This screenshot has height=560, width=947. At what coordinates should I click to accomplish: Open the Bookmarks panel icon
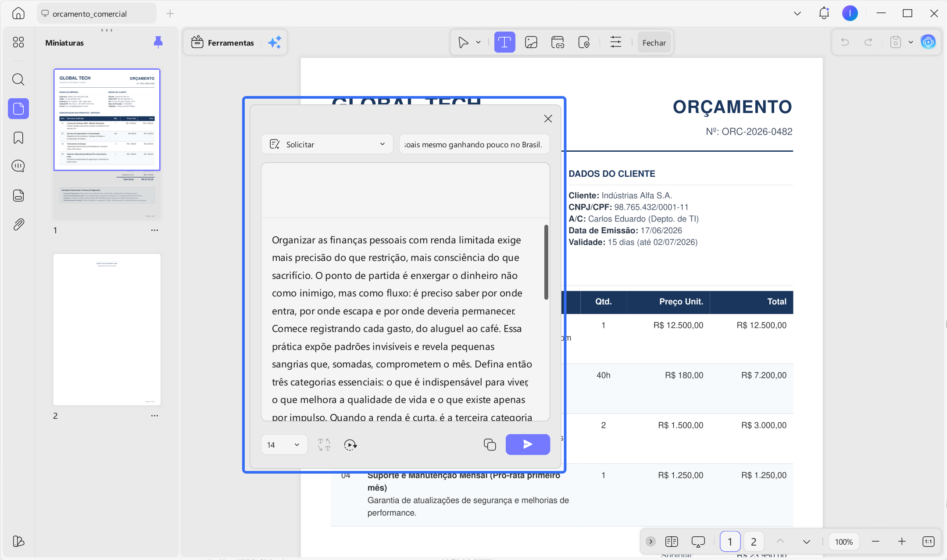point(18,138)
